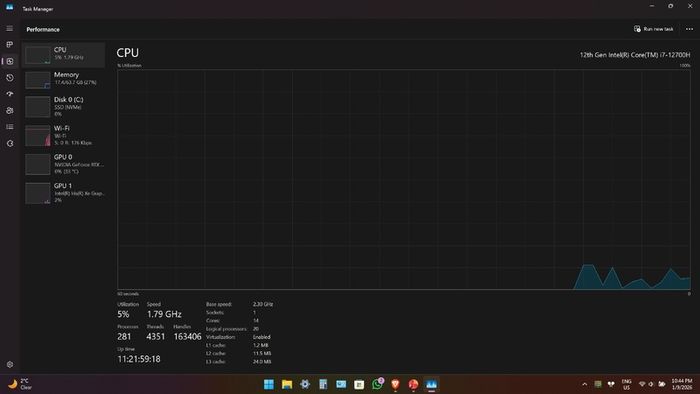Click the Run new task button

pos(654,29)
